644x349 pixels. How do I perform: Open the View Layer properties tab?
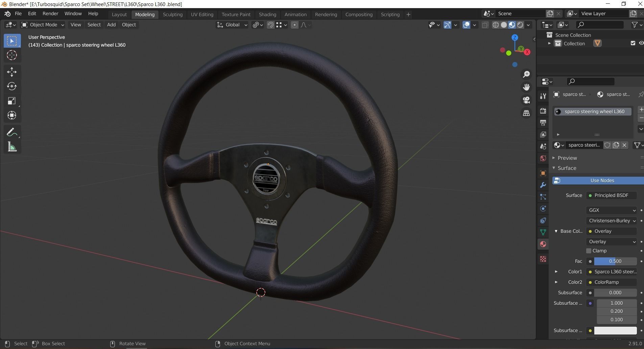pyautogui.click(x=543, y=134)
